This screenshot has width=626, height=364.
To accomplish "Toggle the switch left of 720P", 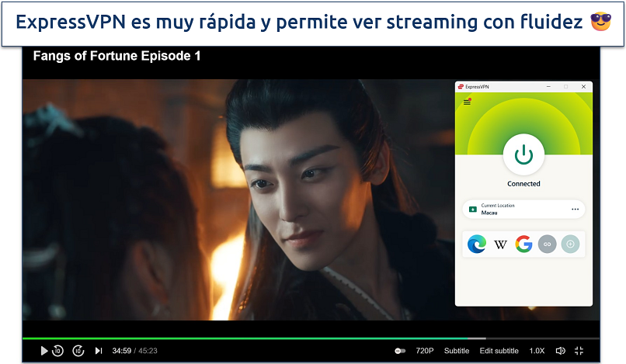I will [400, 351].
